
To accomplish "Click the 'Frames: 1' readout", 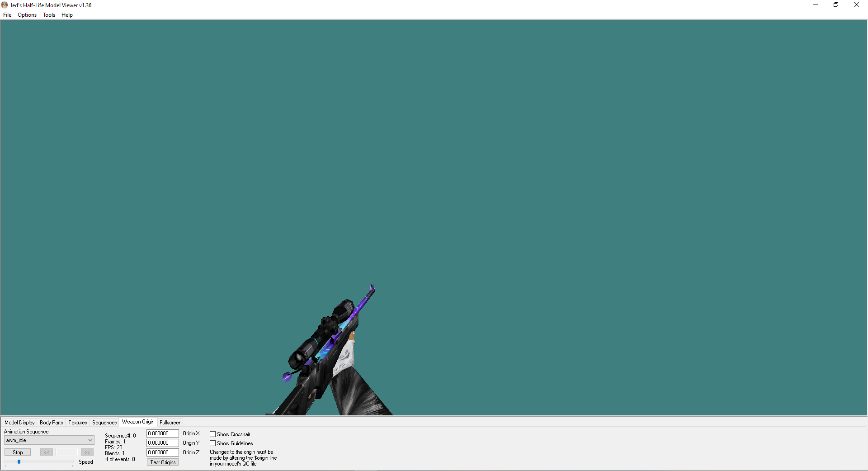I will (115, 442).
